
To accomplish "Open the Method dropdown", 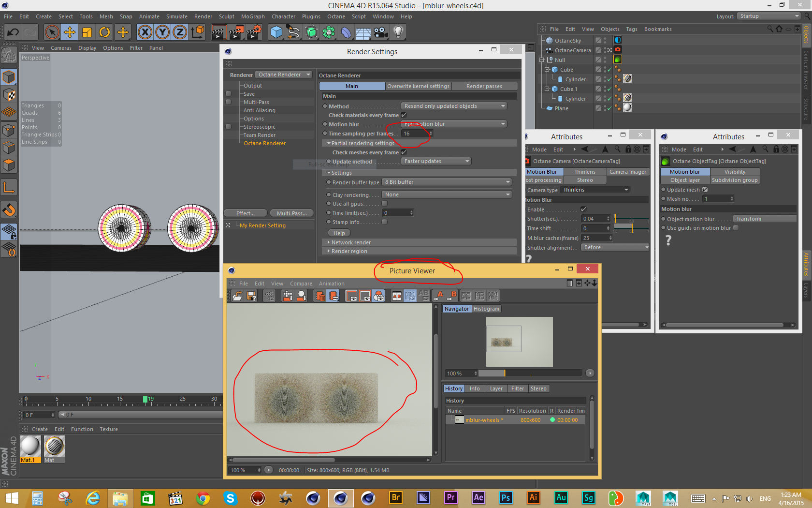I will pyautogui.click(x=454, y=106).
